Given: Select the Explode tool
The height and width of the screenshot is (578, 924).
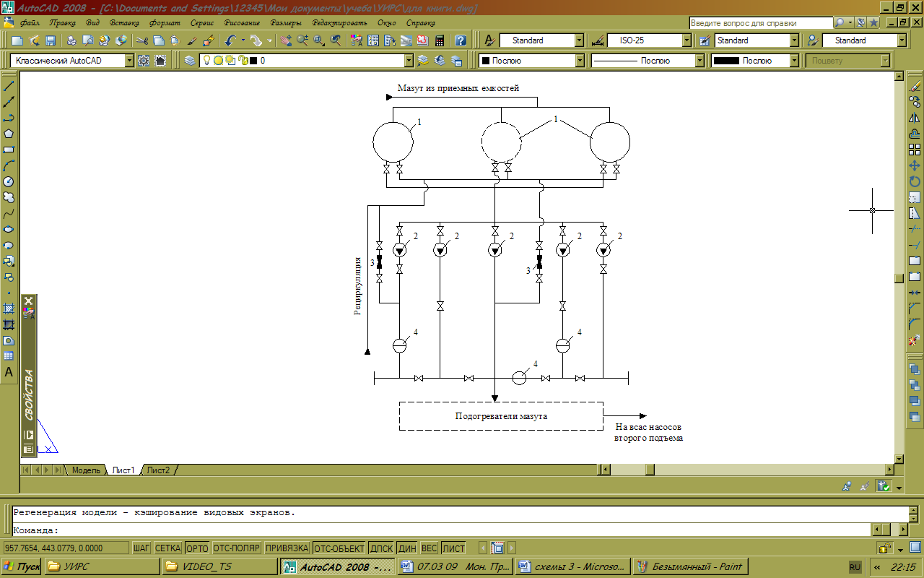Looking at the screenshot, I should point(915,339).
